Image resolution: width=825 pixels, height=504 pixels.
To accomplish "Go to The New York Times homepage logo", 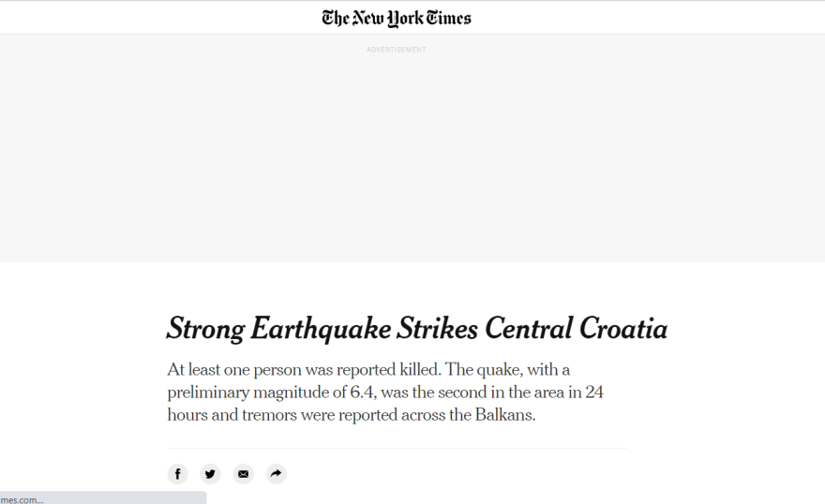I will [397, 18].
